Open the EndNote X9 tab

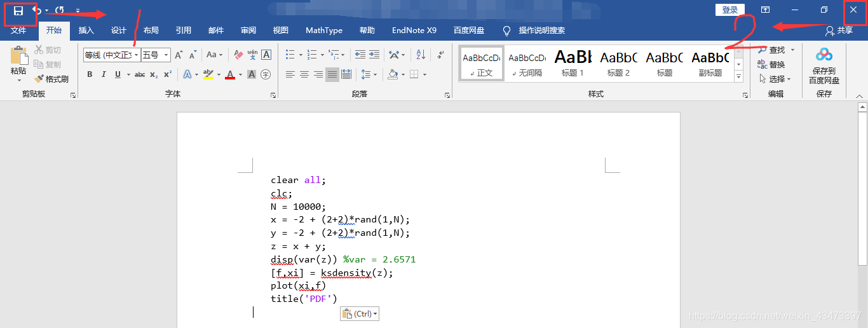click(414, 31)
